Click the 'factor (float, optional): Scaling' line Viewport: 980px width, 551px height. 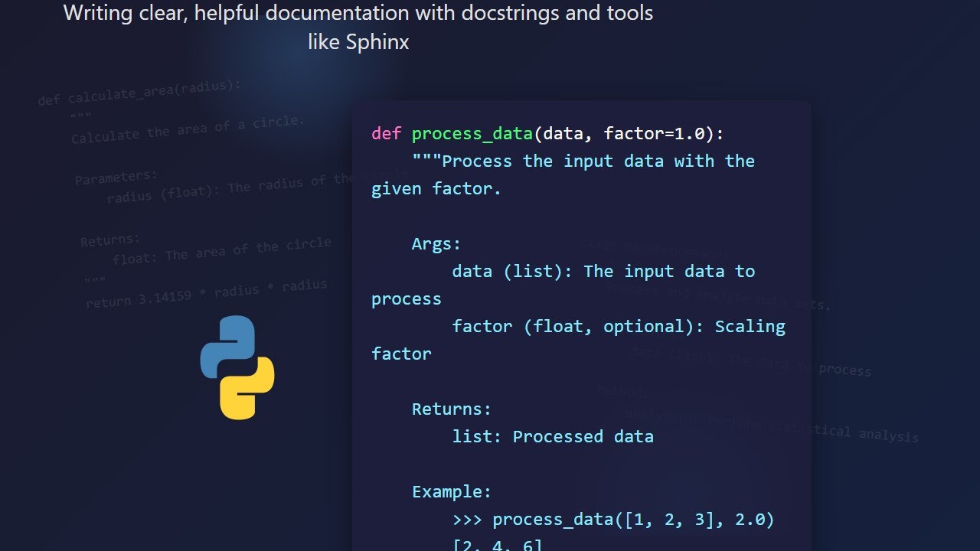619,327
